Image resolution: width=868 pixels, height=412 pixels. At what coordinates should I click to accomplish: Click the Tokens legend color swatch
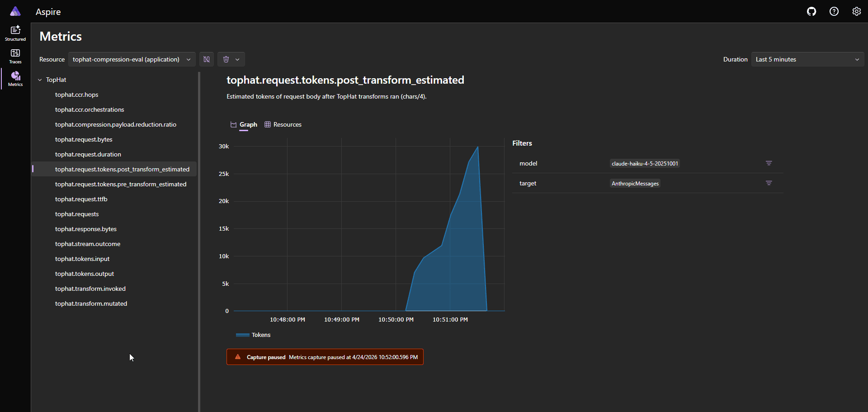pos(243,335)
